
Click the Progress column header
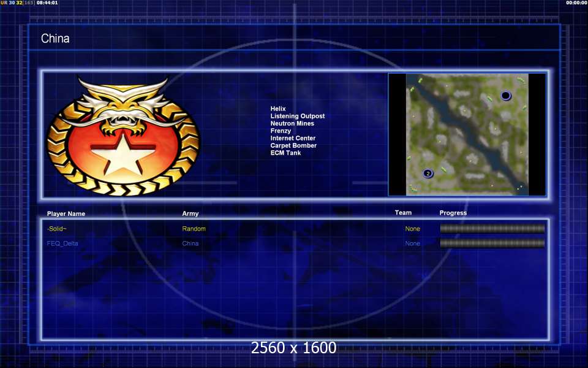(453, 213)
